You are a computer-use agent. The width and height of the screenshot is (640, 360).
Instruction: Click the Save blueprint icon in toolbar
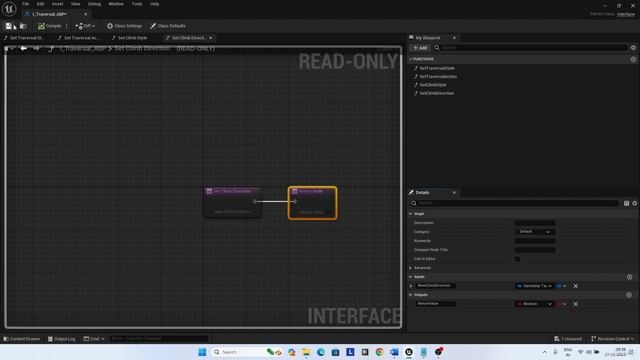9,26
